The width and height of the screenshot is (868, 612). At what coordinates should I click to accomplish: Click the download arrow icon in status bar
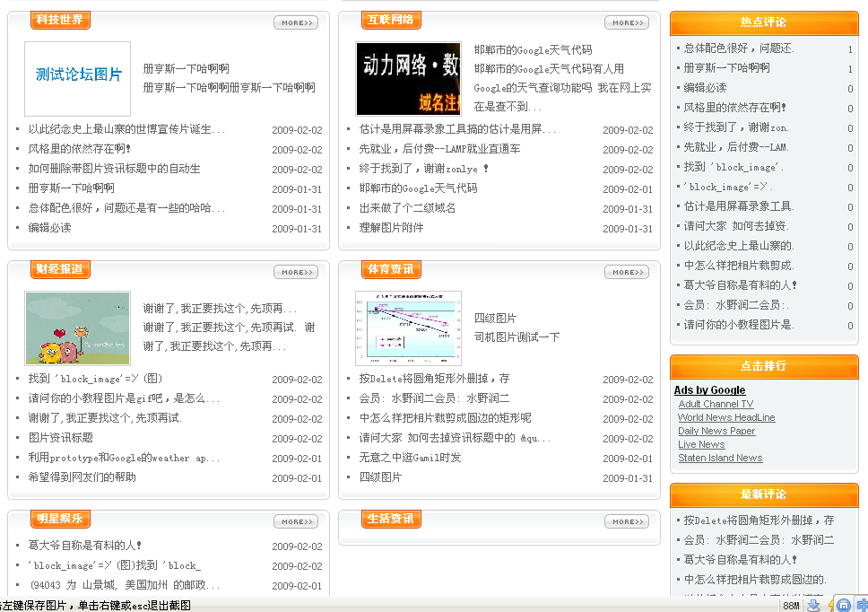coord(814,605)
